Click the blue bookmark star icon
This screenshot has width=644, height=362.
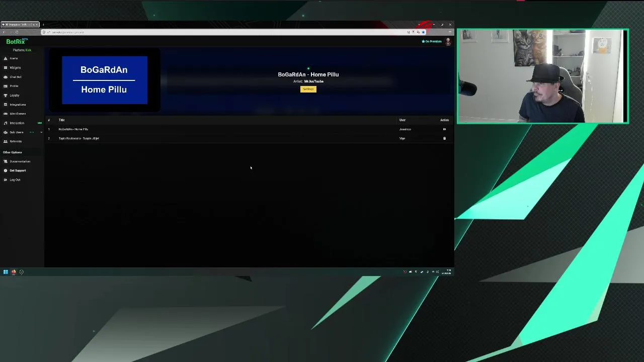coord(423,32)
